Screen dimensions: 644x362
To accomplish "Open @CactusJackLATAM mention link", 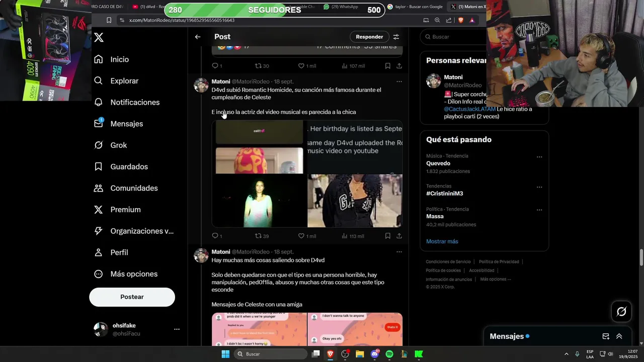I will (x=469, y=109).
